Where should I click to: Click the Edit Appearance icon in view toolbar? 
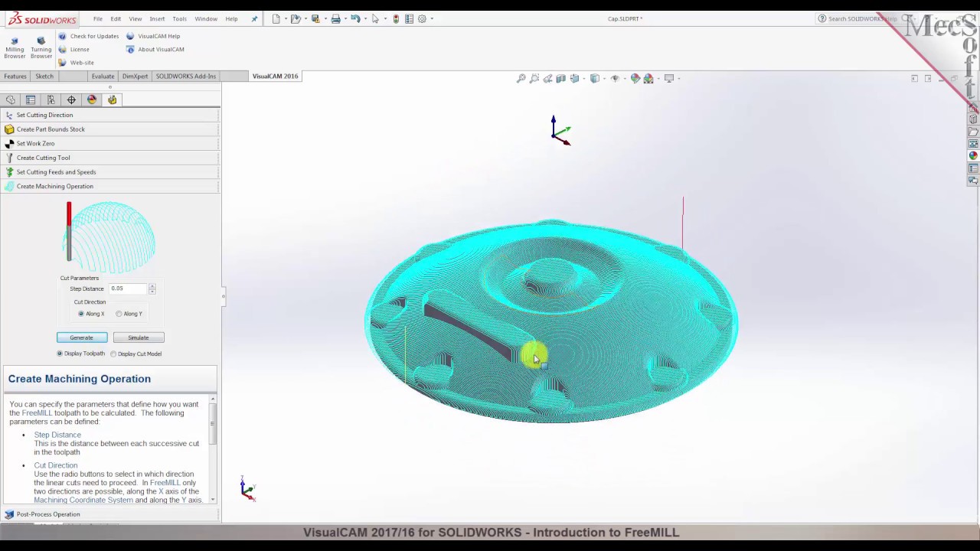click(635, 78)
